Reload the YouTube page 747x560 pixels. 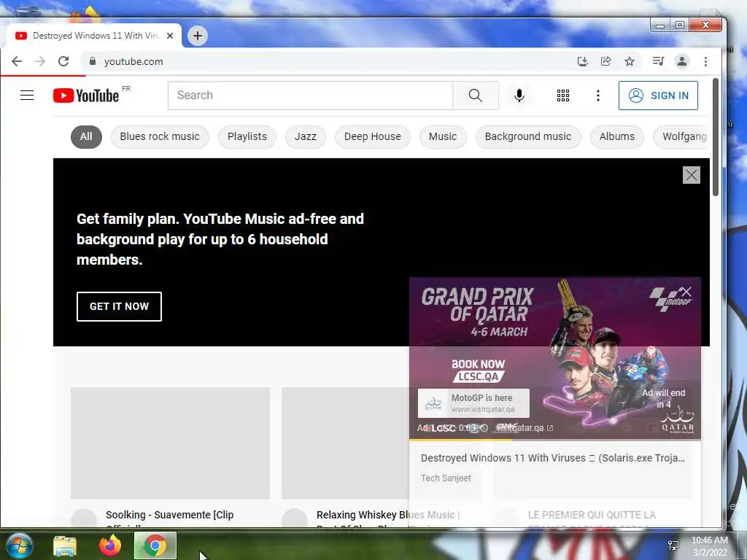pyautogui.click(x=63, y=61)
